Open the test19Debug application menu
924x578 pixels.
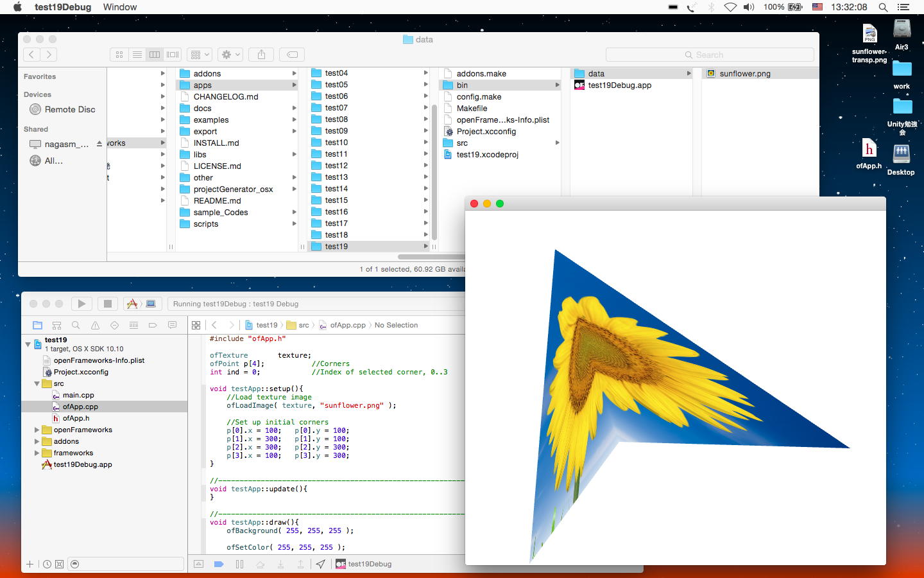[x=63, y=7]
